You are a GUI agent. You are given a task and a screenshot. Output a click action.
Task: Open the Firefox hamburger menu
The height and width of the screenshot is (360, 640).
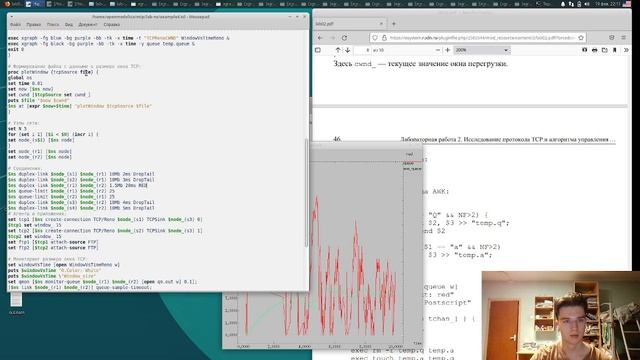(x=624, y=38)
